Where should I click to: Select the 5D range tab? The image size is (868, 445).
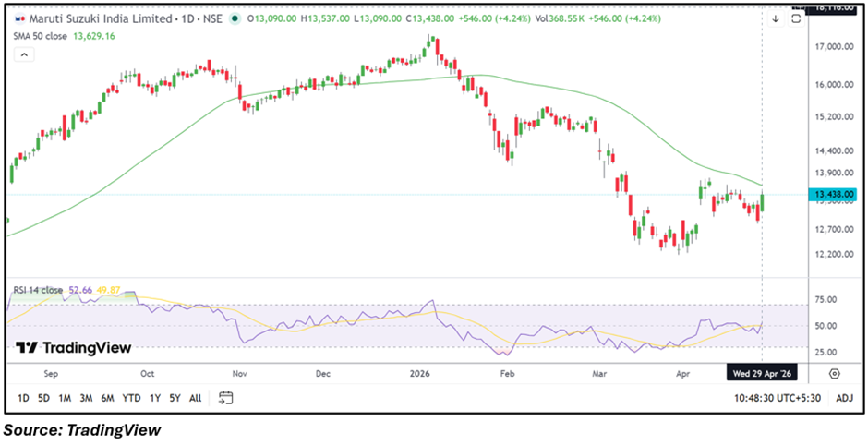[x=43, y=398]
